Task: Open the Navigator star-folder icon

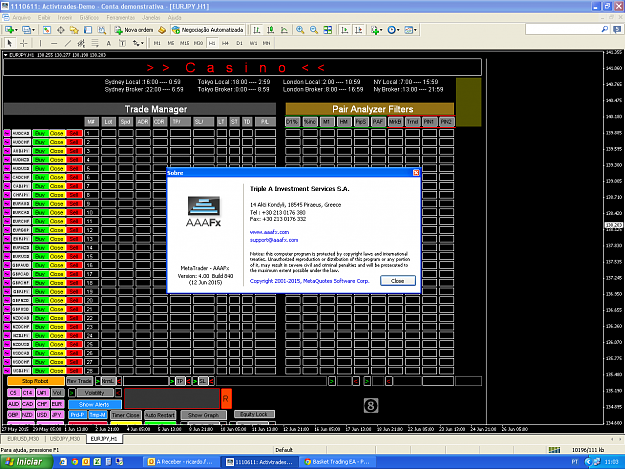Action: 74,30
